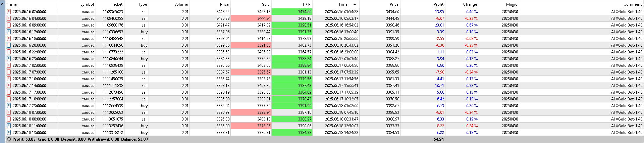Click close time 2025.06.16 03:54:28
Image resolution: width=644 pixels, height=143 pixels.
pos(341,11)
